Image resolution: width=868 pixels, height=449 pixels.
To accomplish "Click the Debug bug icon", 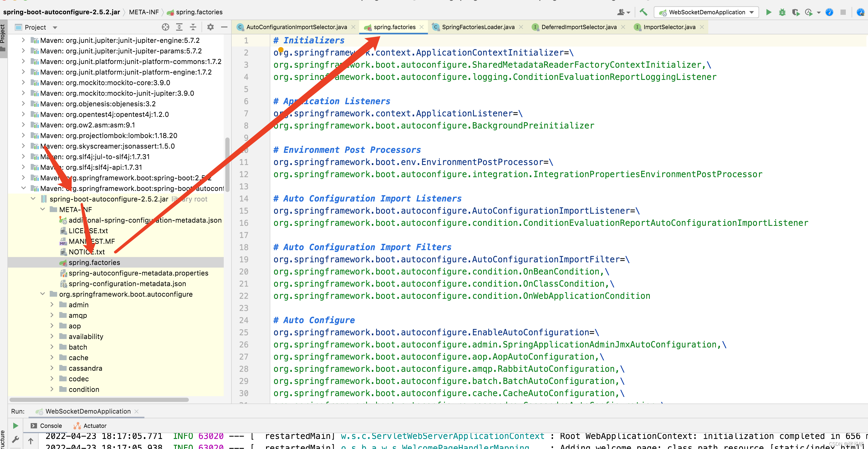I will coord(782,12).
